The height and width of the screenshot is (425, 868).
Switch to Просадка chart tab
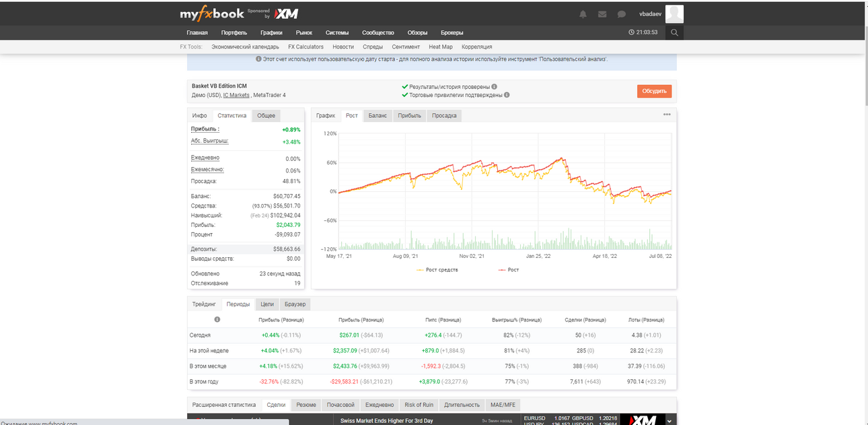point(444,116)
